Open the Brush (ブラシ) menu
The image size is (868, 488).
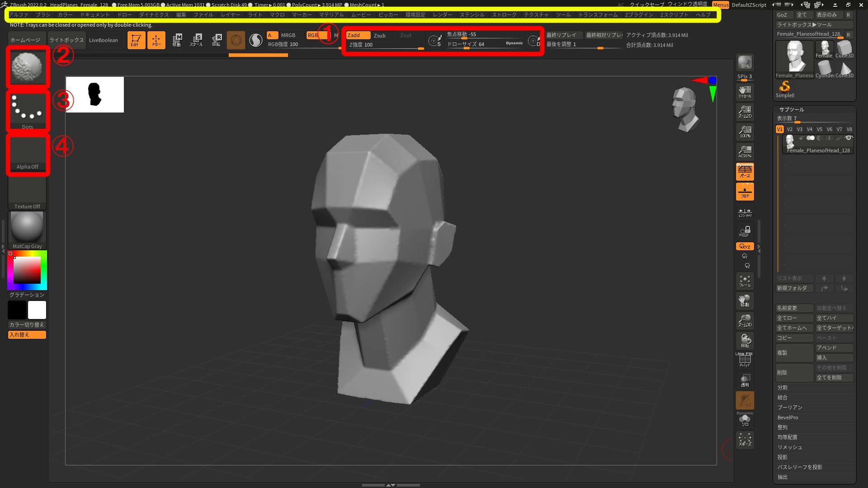43,15
